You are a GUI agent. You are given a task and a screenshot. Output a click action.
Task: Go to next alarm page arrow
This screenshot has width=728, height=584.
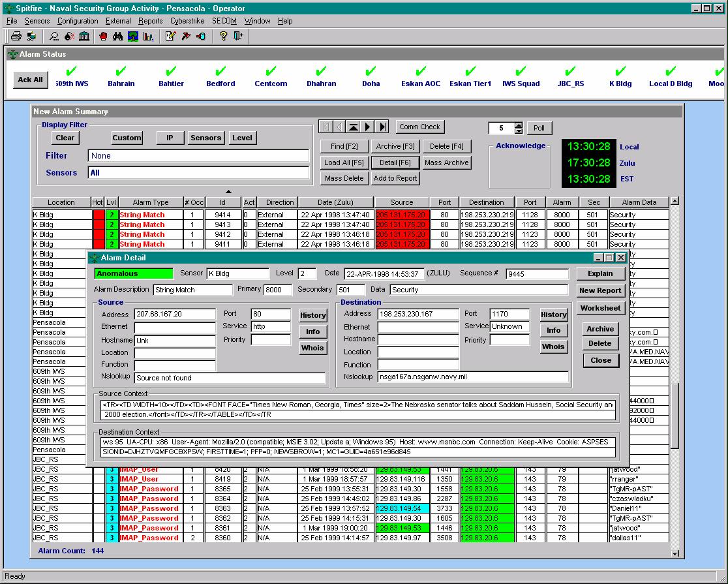tap(368, 127)
